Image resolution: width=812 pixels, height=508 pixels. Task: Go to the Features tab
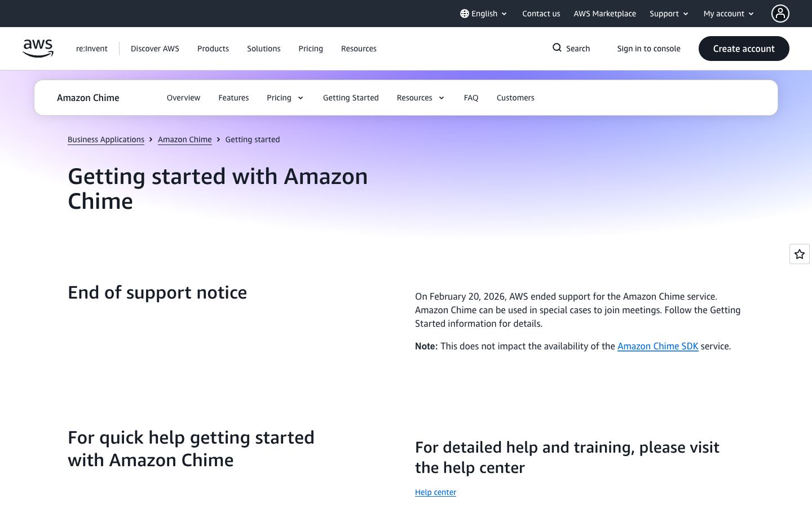pos(233,98)
